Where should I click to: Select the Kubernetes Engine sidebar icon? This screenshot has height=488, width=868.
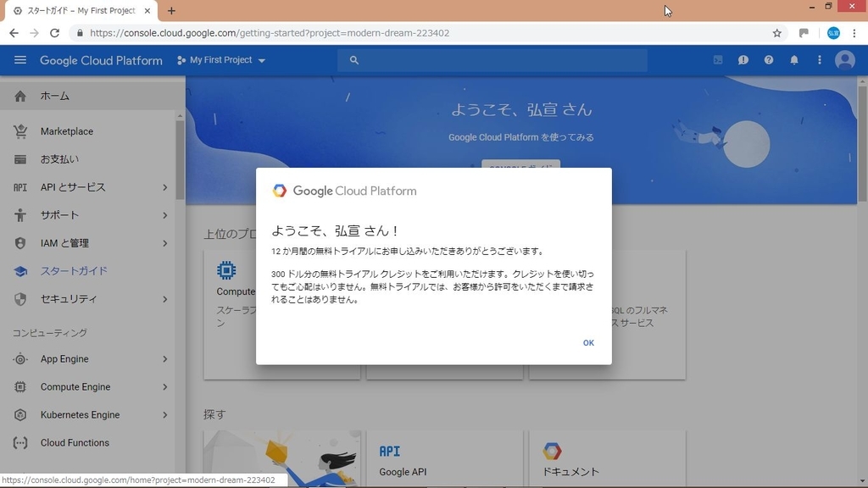[19, 414]
